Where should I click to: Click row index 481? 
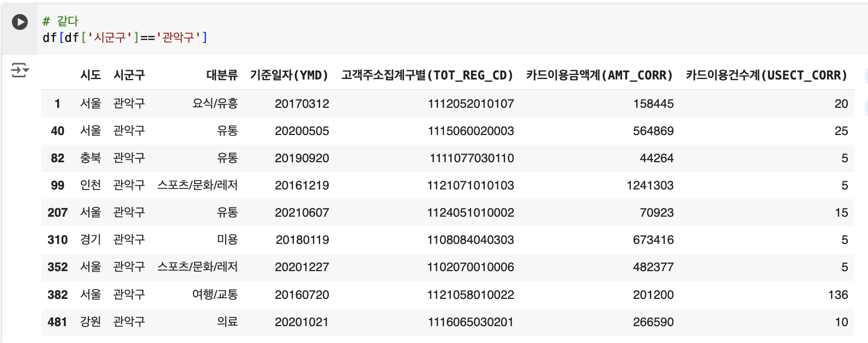tap(57, 322)
